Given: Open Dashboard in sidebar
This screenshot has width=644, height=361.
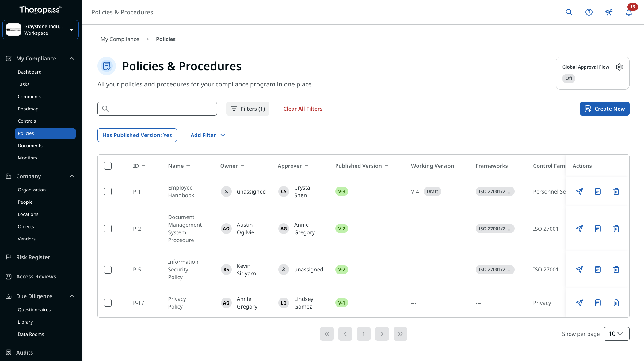Looking at the screenshot, I should pos(30,72).
